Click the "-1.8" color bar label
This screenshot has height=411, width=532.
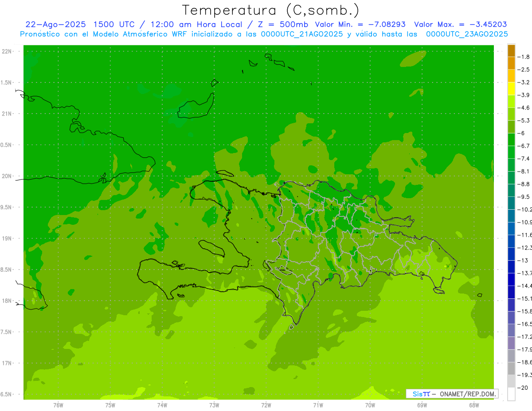point(524,57)
